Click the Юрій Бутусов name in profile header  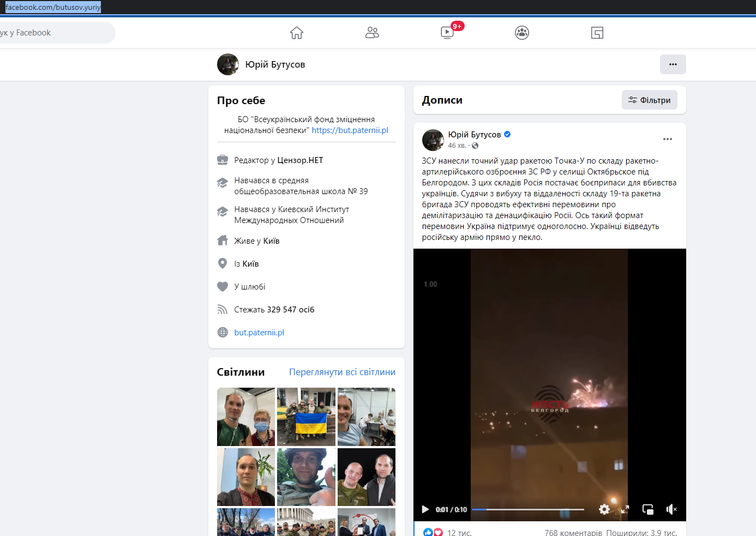(x=275, y=64)
